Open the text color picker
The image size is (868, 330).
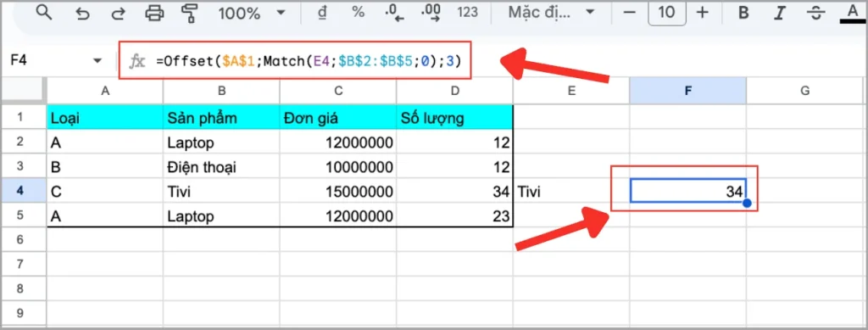pos(853,13)
